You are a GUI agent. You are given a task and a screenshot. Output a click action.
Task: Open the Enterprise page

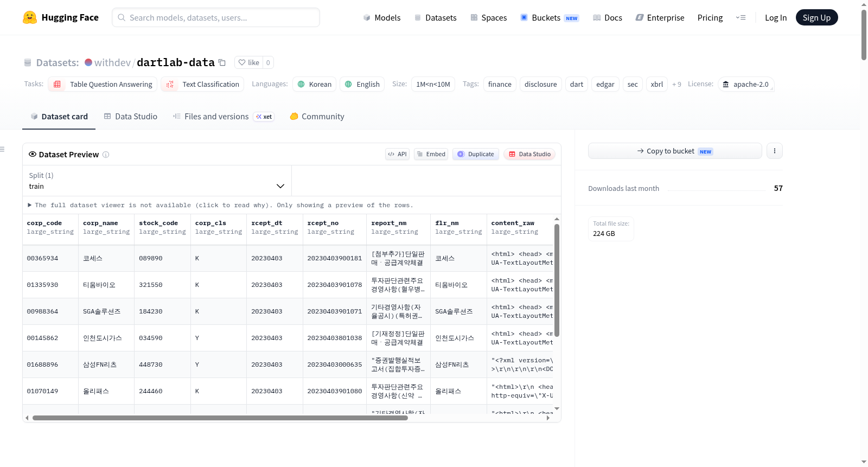coord(660,17)
